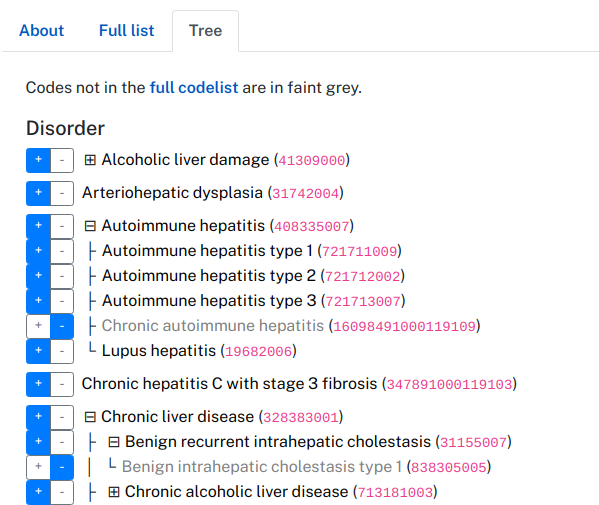Click minus button for Chronic alcoholic liver disease
The image size is (599, 505).
(x=62, y=492)
